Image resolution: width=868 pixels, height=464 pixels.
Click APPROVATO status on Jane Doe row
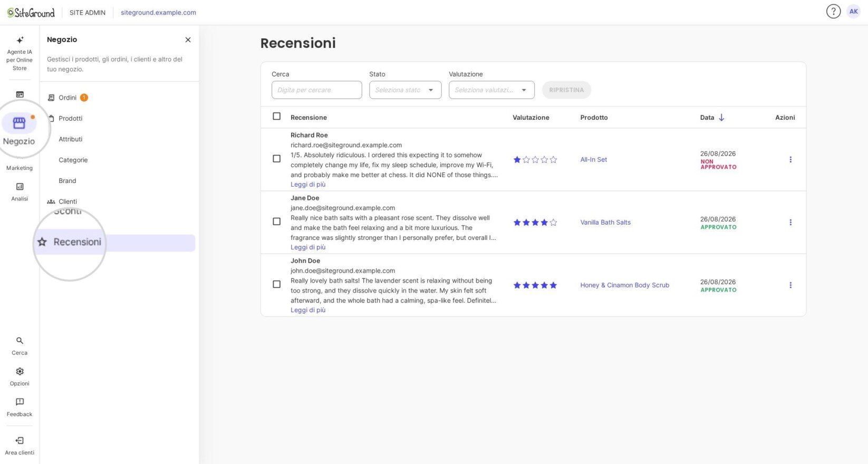[718, 227]
